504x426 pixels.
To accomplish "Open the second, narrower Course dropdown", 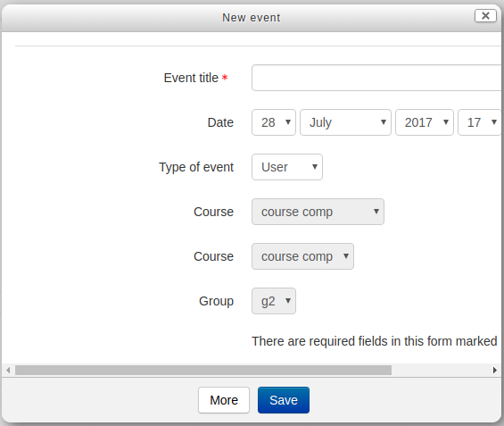I will 302,256.
